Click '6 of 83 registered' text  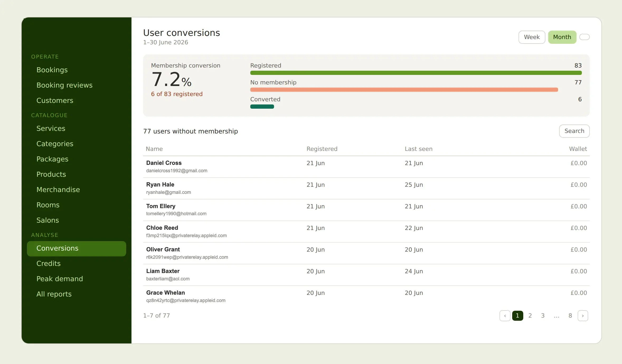pyautogui.click(x=177, y=94)
